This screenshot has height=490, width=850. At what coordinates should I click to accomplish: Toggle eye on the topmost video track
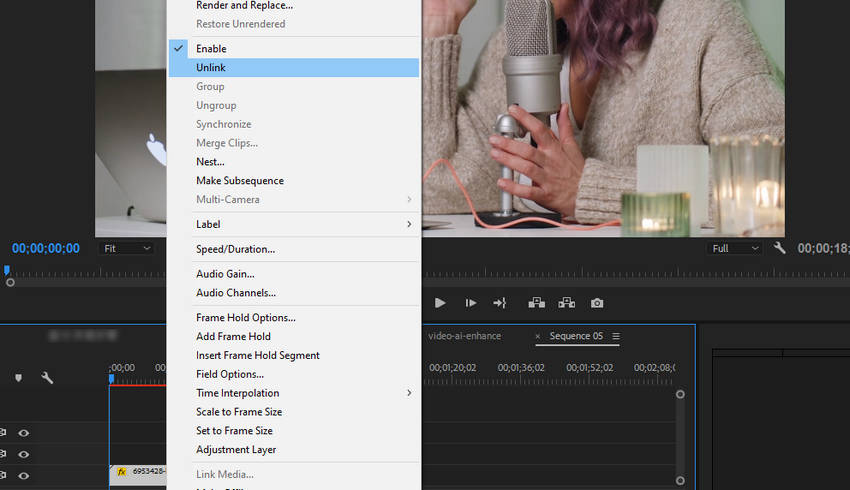click(x=23, y=433)
